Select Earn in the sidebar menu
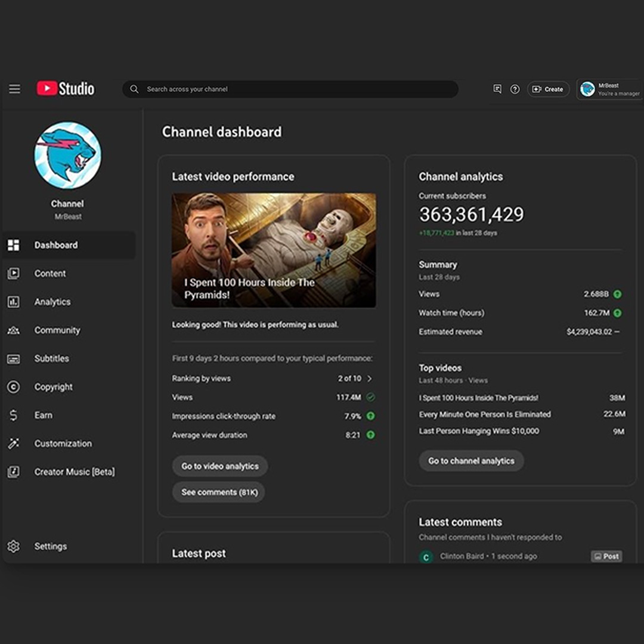The width and height of the screenshot is (644, 644). (43, 415)
